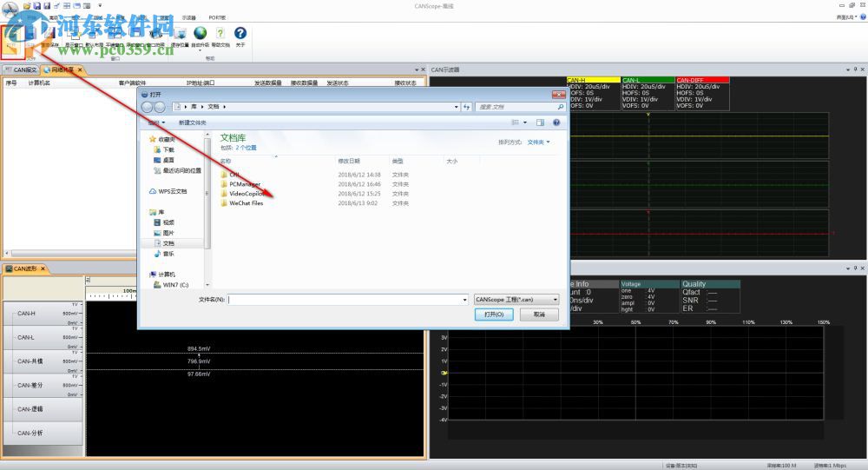Expand the arrange-by (排列方式) dropdown
Screen dimensions: 868x470
point(538,142)
